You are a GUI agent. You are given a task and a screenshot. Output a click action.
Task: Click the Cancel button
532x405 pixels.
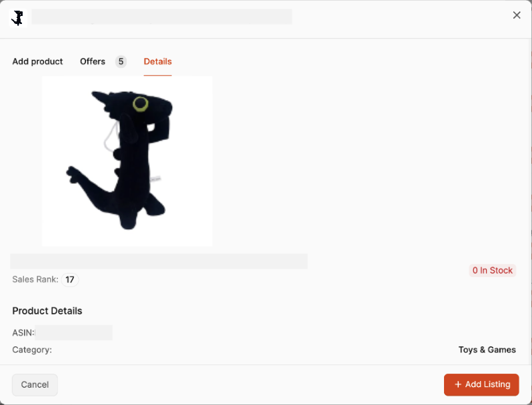click(x=35, y=384)
